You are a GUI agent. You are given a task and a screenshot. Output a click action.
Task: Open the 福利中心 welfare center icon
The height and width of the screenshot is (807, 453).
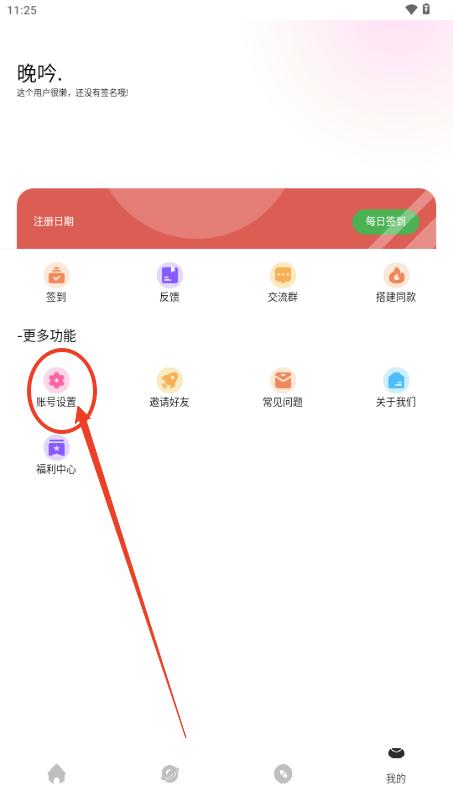click(x=56, y=448)
